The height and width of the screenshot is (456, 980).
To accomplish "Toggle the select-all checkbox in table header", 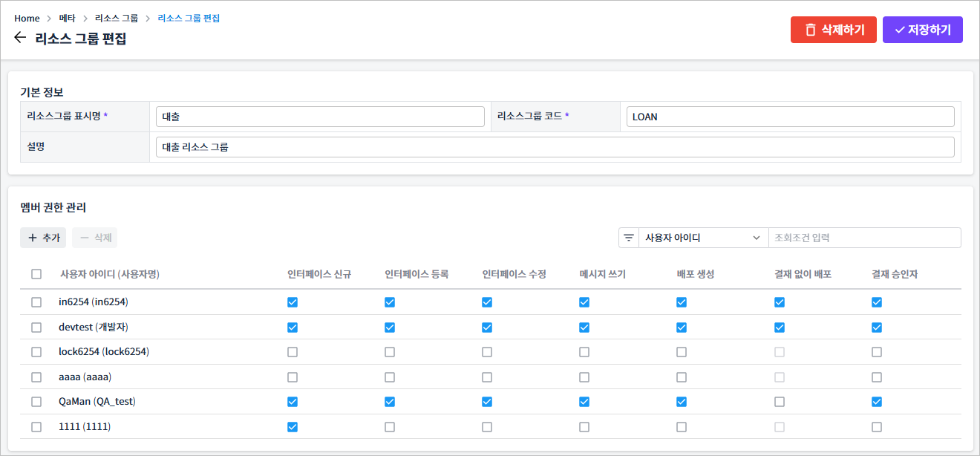I will [x=36, y=274].
